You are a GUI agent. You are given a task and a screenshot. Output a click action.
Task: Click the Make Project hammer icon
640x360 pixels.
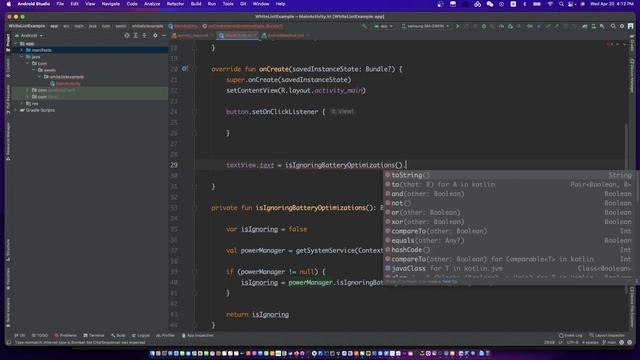tap(364, 26)
